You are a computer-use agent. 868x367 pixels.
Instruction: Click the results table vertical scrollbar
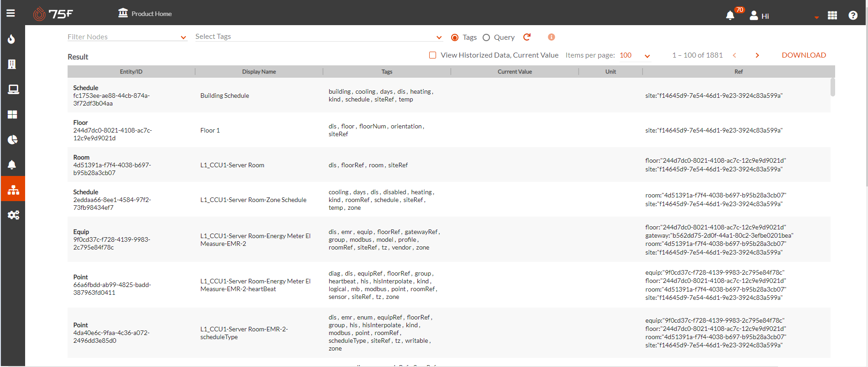pyautogui.click(x=832, y=87)
